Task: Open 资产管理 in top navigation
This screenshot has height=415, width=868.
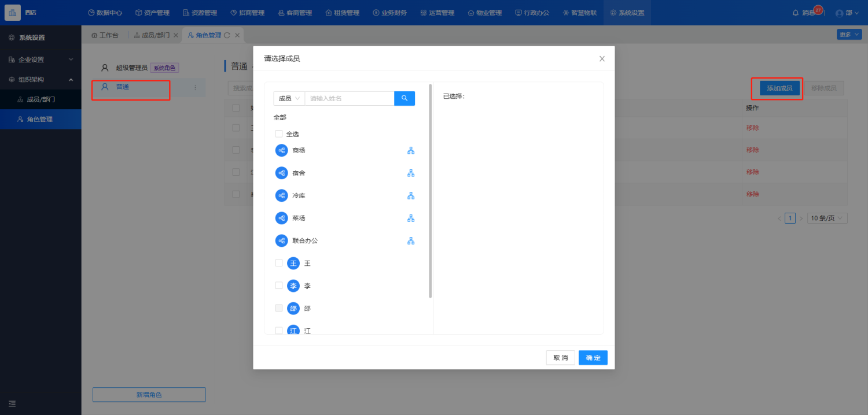Action: (152, 13)
